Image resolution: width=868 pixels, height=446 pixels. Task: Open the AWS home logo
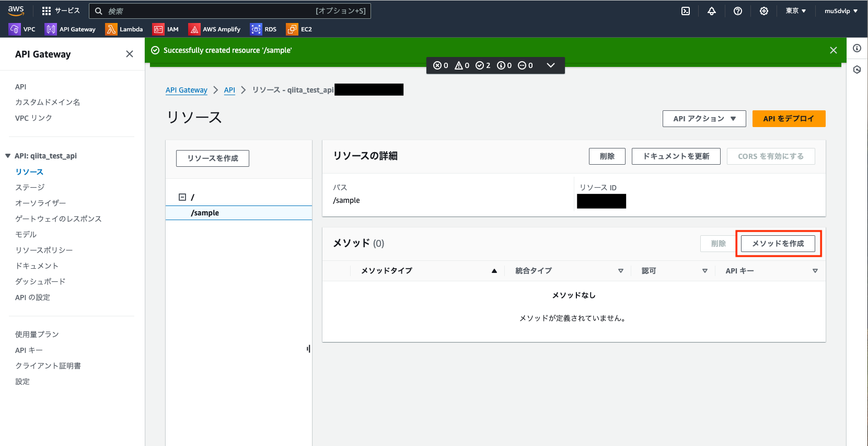pos(16,10)
